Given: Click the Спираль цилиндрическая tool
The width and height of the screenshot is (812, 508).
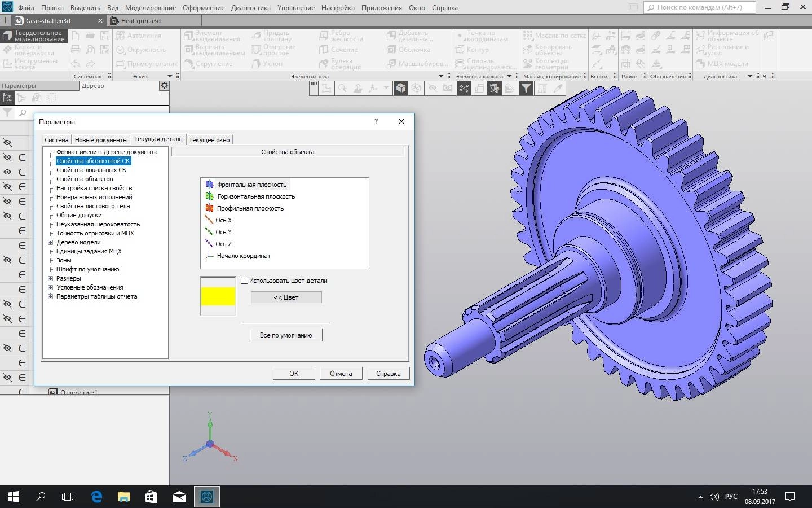Looking at the screenshot, I should (486, 64).
